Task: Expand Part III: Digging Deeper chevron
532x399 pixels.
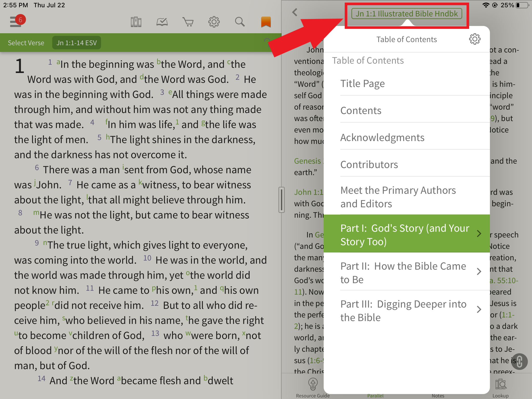Action: (479, 309)
